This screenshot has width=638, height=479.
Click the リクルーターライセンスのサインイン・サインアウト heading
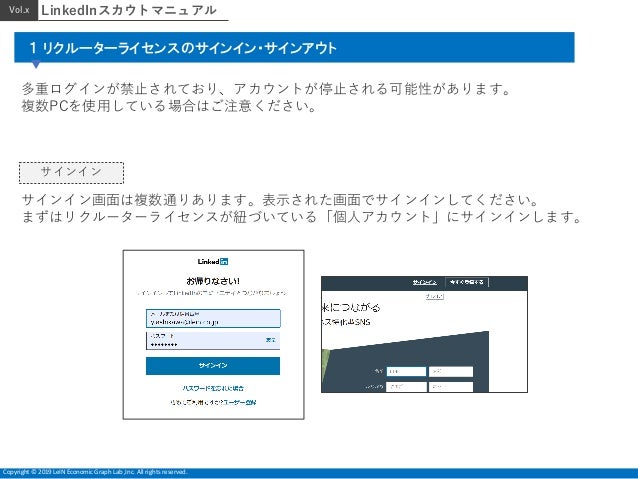click(183, 48)
